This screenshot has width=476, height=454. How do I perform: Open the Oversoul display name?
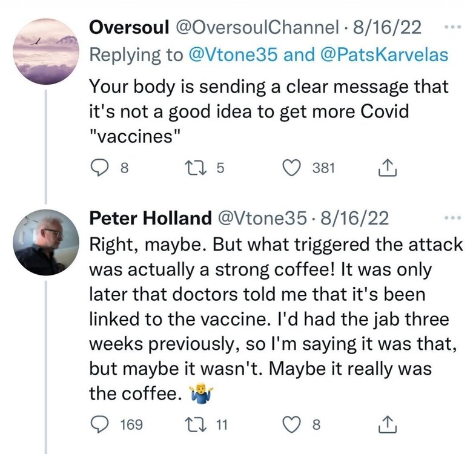(x=129, y=28)
